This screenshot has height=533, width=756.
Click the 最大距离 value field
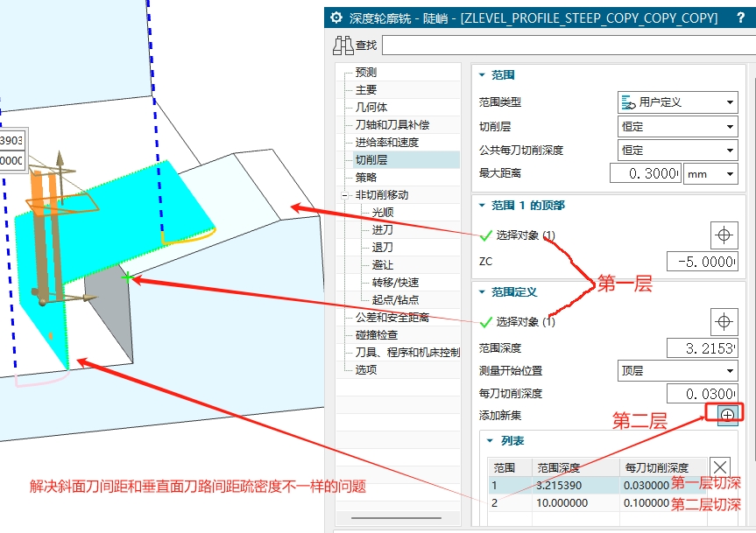(646, 173)
